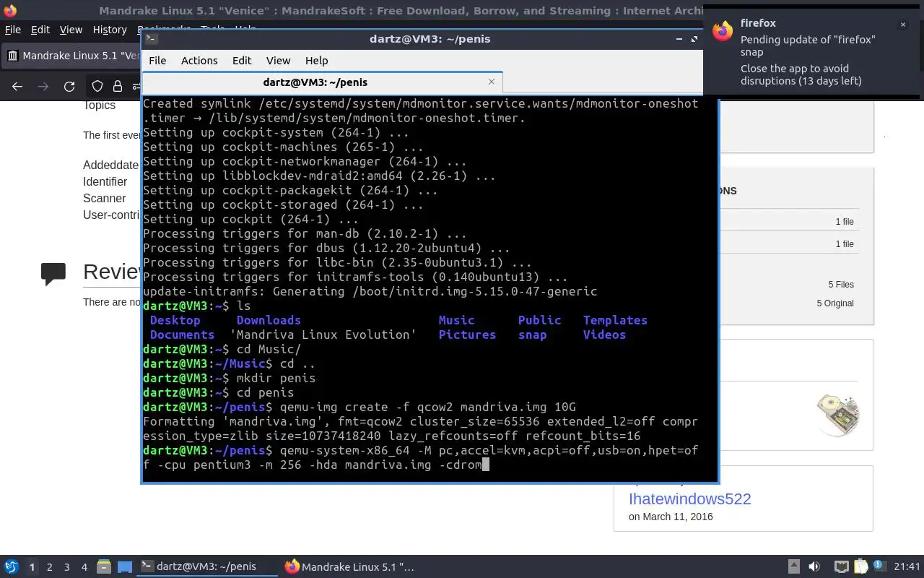Screen dimensions: 924x578
Task: Click the reviews speech bubble icon
Action: 53,274
